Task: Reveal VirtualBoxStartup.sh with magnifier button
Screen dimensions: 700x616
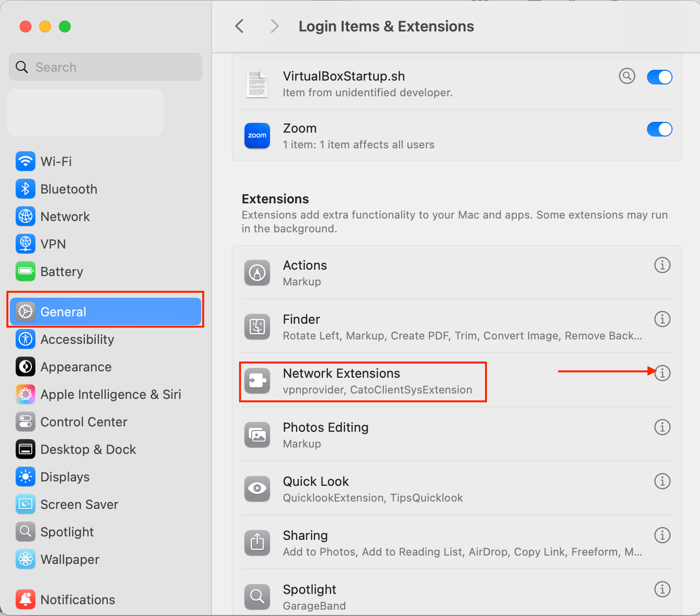Action: tap(627, 76)
